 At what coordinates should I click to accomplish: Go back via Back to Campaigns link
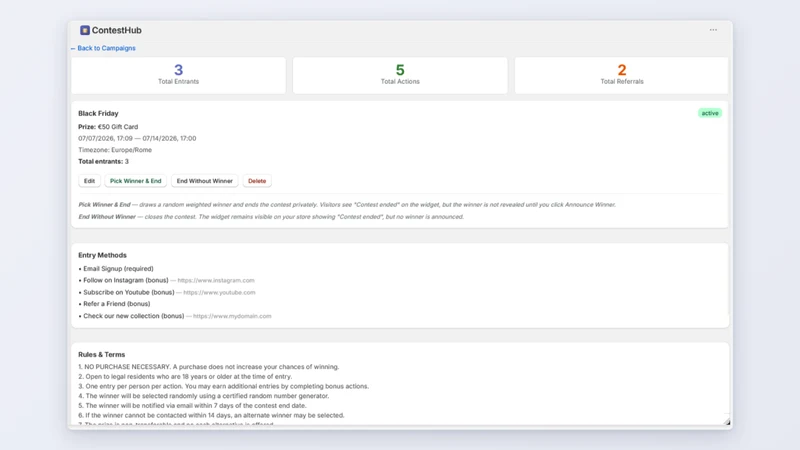(103, 48)
